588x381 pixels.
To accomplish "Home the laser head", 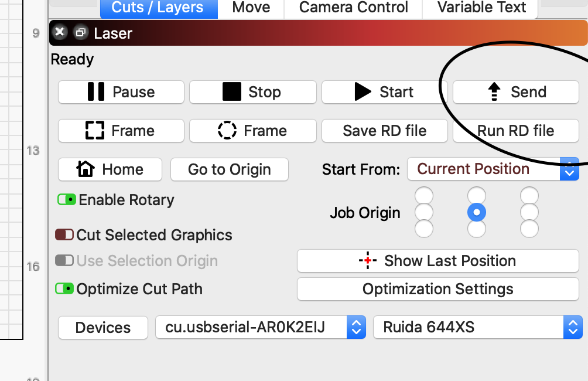I will [110, 169].
